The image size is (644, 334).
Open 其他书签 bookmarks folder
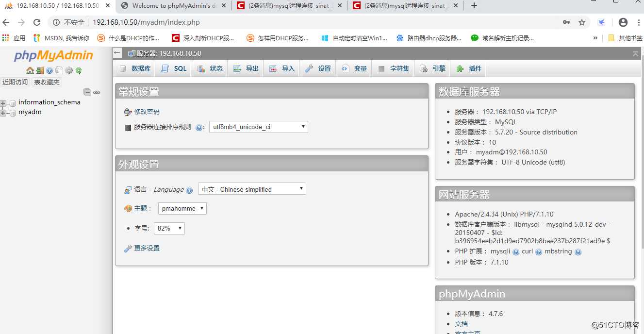coord(626,38)
